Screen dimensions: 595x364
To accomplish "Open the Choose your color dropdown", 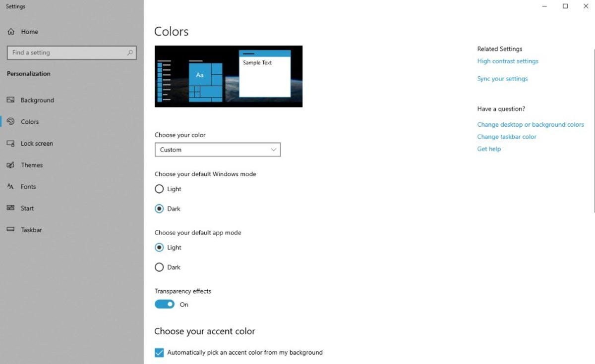I will pyautogui.click(x=217, y=150).
